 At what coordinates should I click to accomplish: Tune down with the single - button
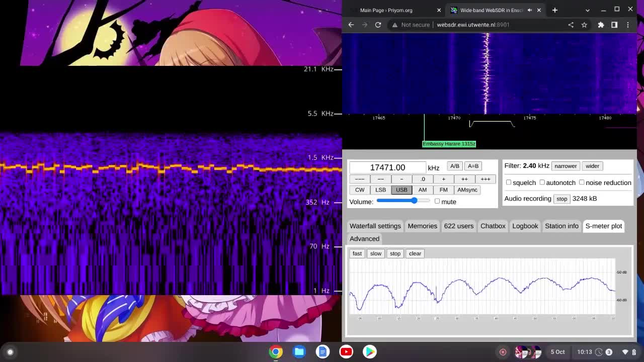pos(401,179)
